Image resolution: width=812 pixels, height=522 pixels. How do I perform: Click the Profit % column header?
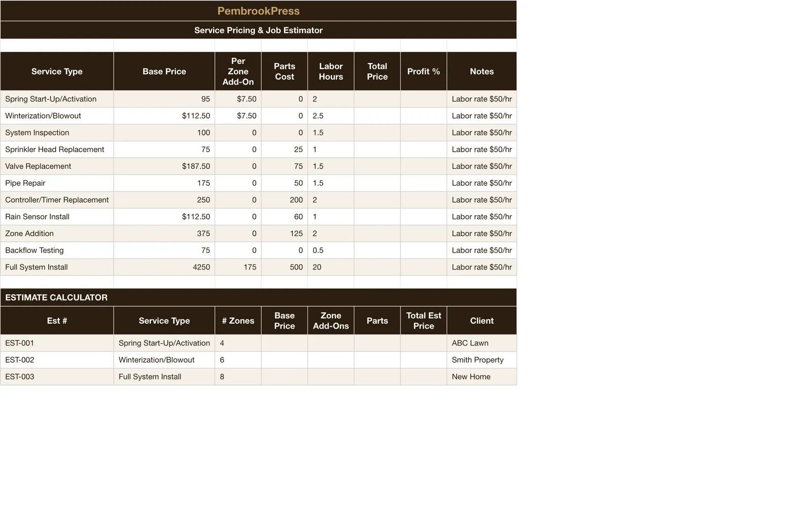[x=423, y=72]
